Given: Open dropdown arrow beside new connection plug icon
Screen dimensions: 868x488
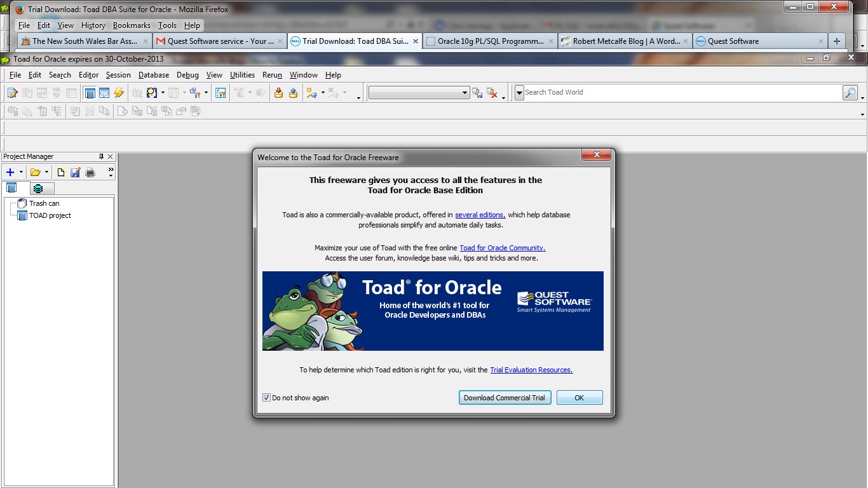Looking at the screenshot, I should (323, 93).
